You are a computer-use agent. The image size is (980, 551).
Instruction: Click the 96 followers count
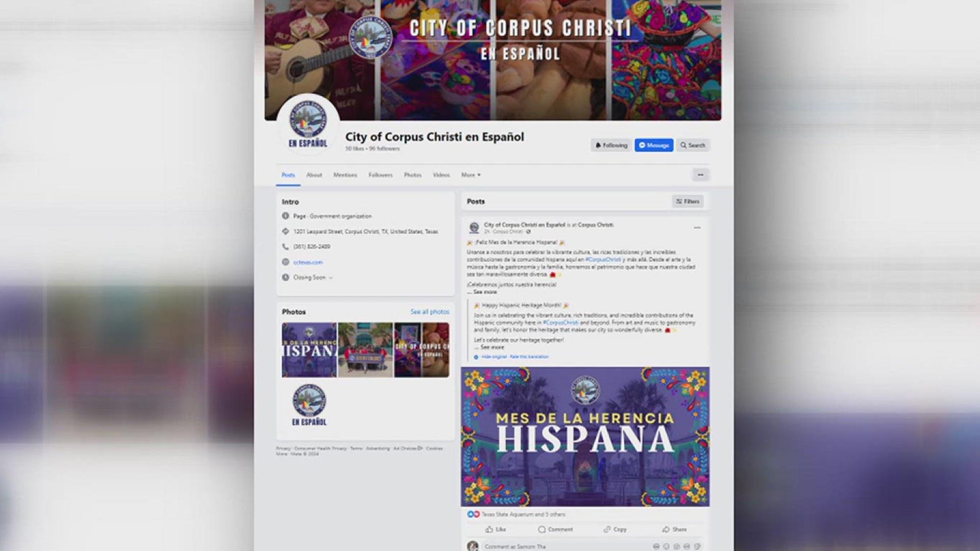[x=384, y=148]
